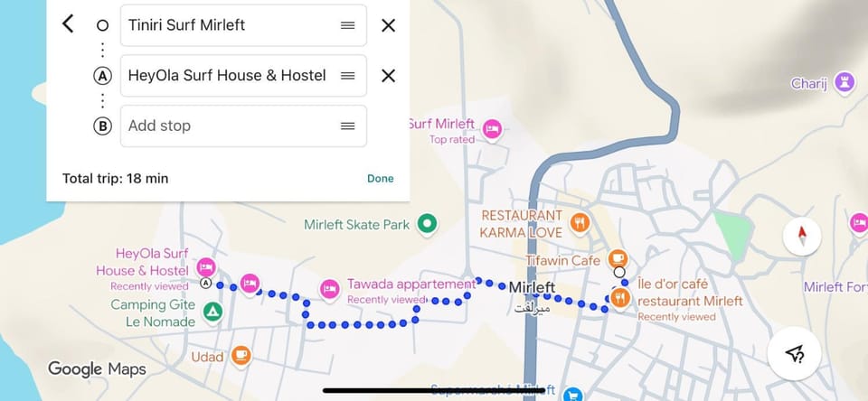The width and height of the screenshot is (868, 401).
Task: Grab the reorder handle on Tiniri Surf Mirleft
Action: pos(347,25)
